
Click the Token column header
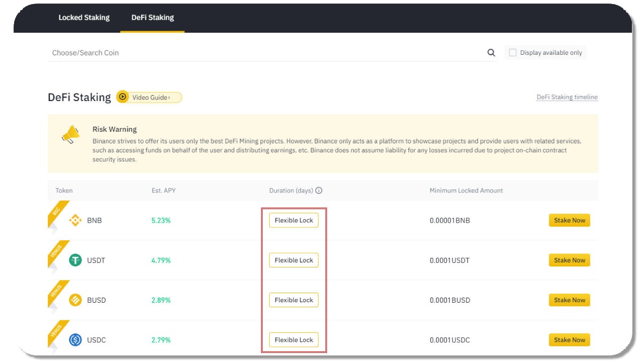64,191
